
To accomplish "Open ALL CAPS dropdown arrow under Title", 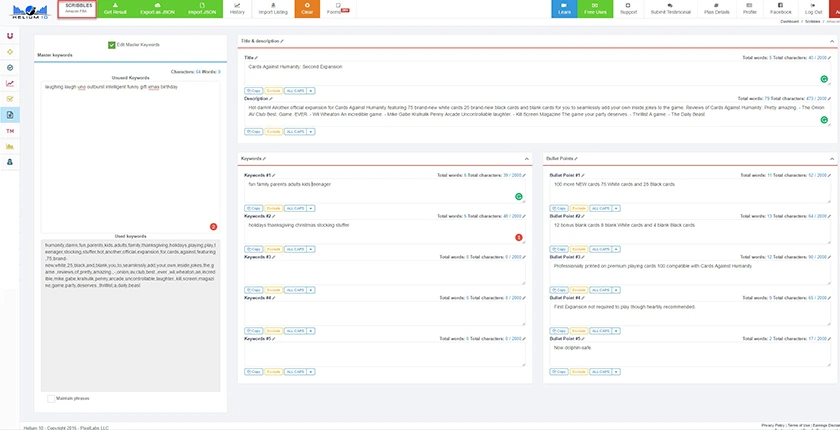I will [x=311, y=90].
